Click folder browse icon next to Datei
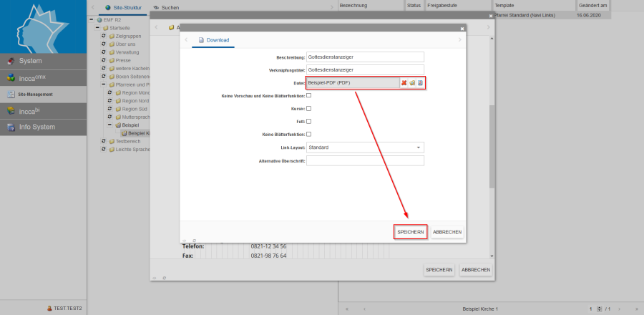 coord(412,83)
